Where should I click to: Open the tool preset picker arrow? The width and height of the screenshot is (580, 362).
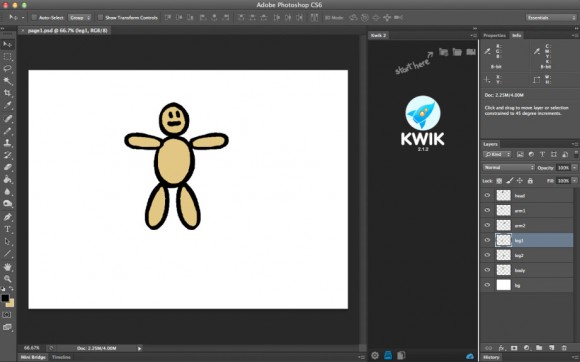pyautogui.click(x=23, y=17)
